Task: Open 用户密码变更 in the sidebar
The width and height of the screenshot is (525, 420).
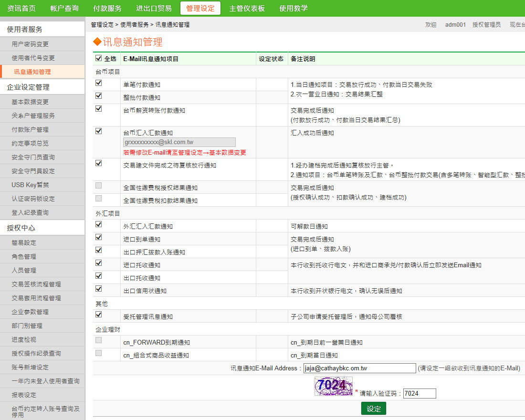Action: [30, 44]
